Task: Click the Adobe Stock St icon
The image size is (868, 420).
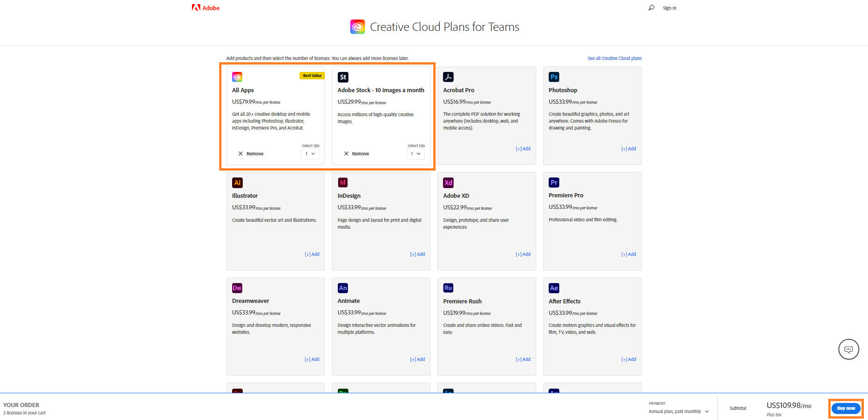Action: (343, 77)
